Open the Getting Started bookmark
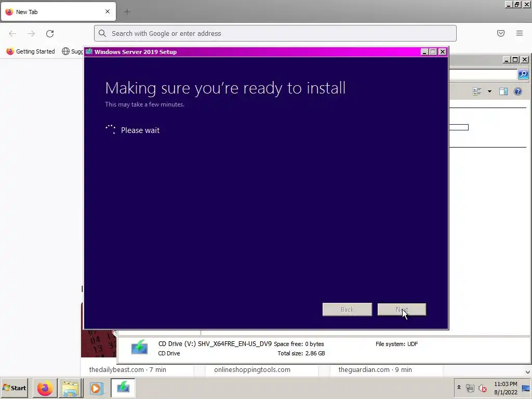 (31, 51)
